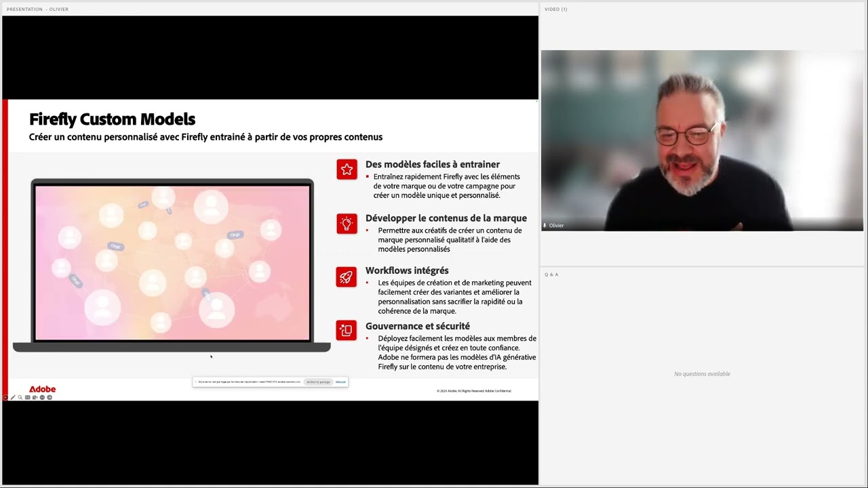868x488 pixels.
Task: Click the Firefly Custom Models title
Action: pyautogui.click(x=112, y=119)
